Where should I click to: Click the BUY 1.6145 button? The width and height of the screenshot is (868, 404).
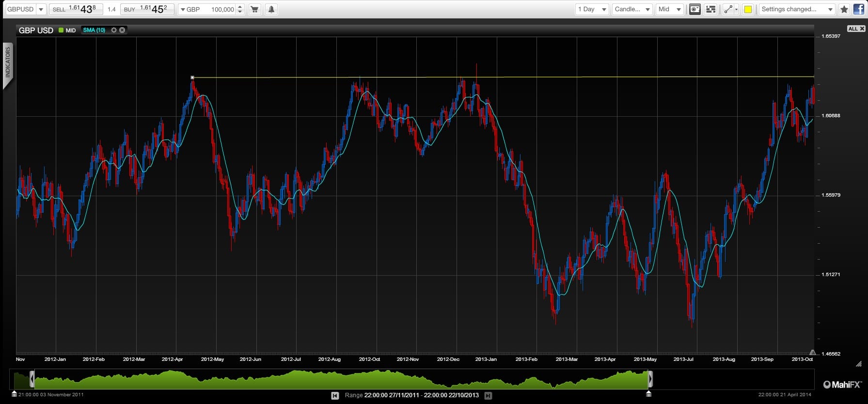click(147, 9)
